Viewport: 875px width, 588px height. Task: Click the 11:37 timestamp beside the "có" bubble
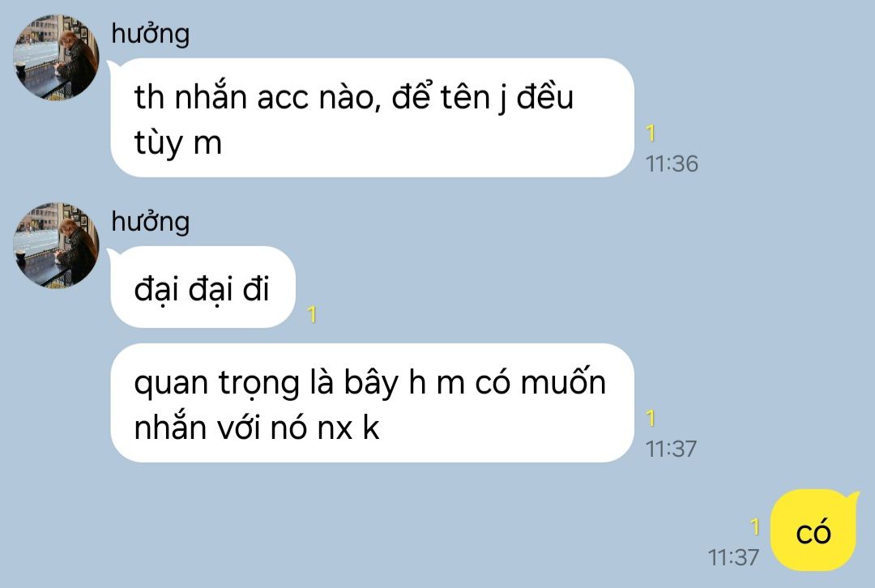(733, 557)
